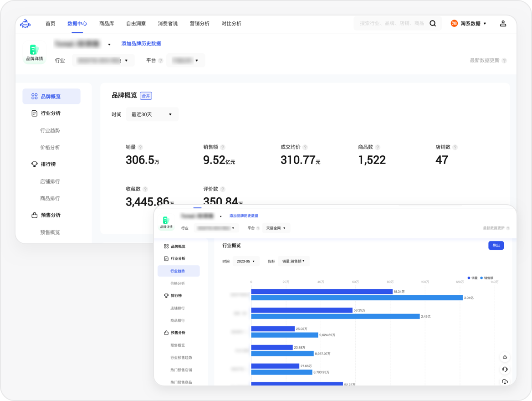Click the help icon next to 店铺数

click(x=455, y=147)
